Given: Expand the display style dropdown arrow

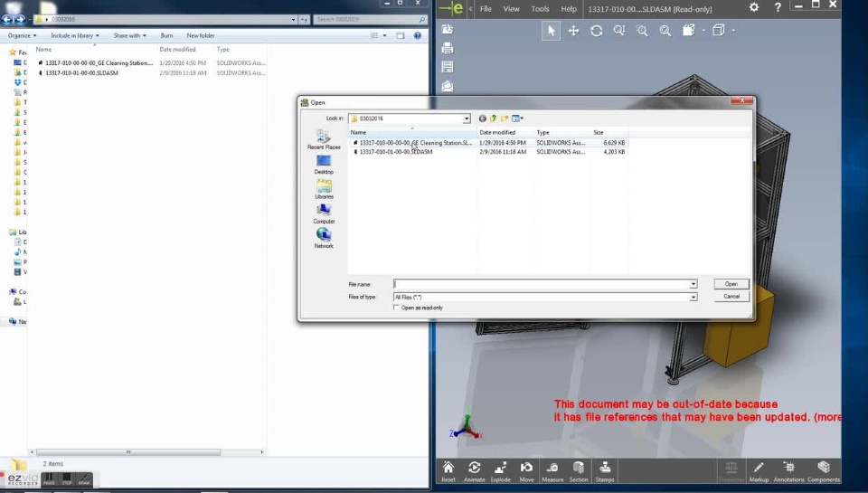Looking at the screenshot, I should point(733,31).
